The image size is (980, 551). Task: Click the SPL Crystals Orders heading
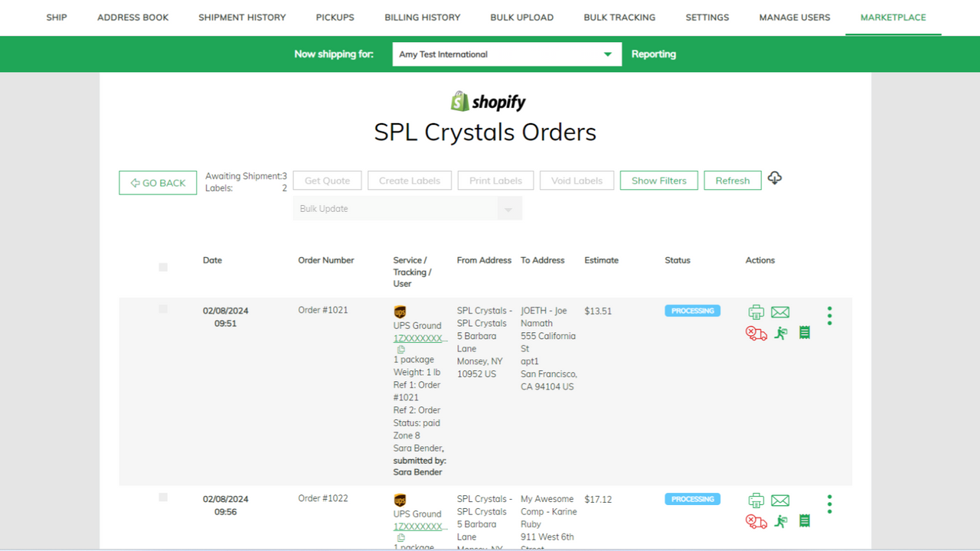point(485,132)
